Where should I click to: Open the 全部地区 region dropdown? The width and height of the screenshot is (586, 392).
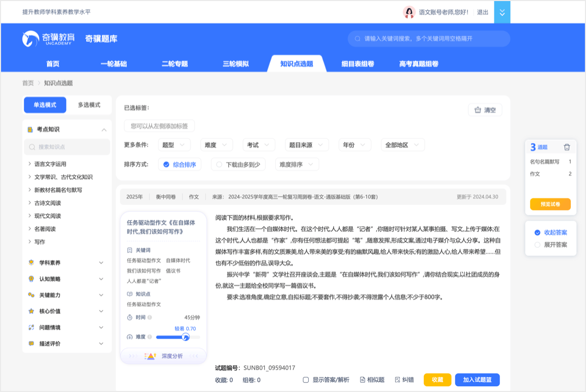pos(403,145)
